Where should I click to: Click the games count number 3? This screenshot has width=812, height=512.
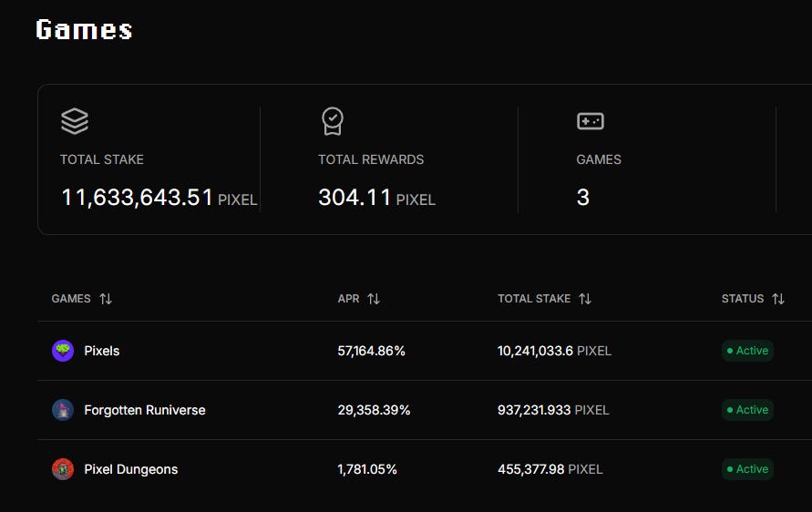click(583, 198)
